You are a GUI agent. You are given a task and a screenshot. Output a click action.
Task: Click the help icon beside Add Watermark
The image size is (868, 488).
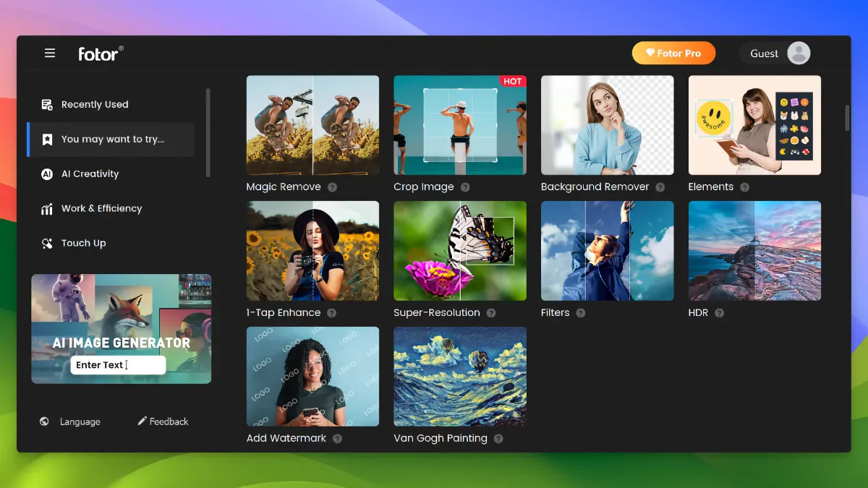(337, 439)
